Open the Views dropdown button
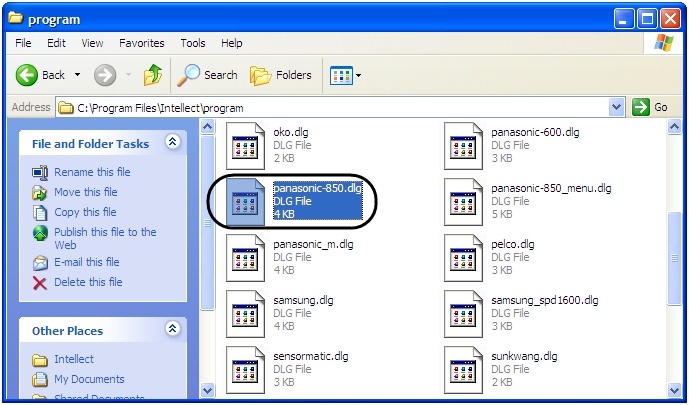Screen dimensions: 689x405 pyautogui.click(x=346, y=76)
